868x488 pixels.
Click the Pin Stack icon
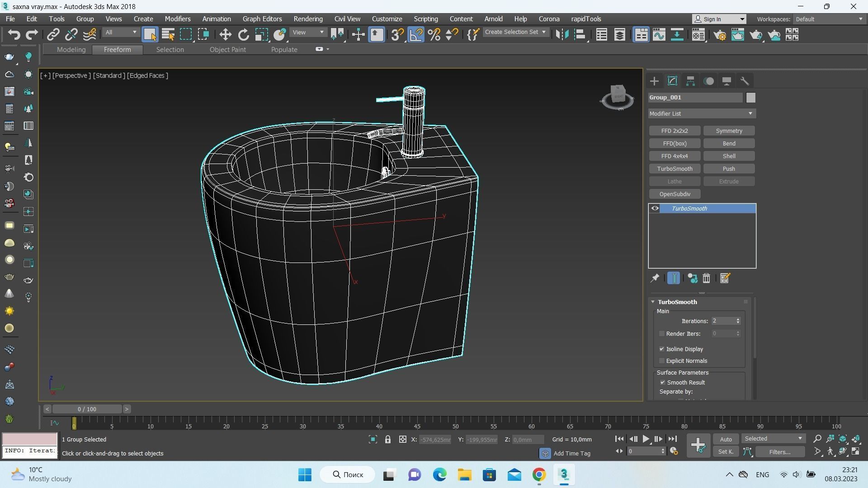pos(655,278)
